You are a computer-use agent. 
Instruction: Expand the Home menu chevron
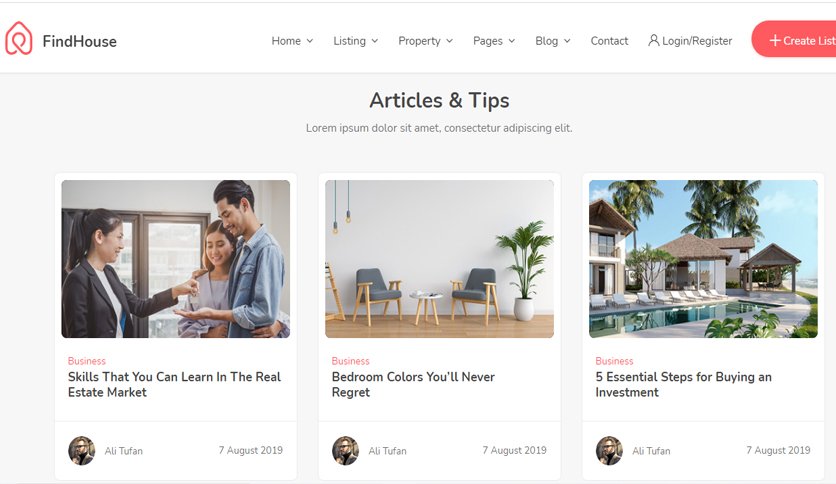pyautogui.click(x=310, y=41)
